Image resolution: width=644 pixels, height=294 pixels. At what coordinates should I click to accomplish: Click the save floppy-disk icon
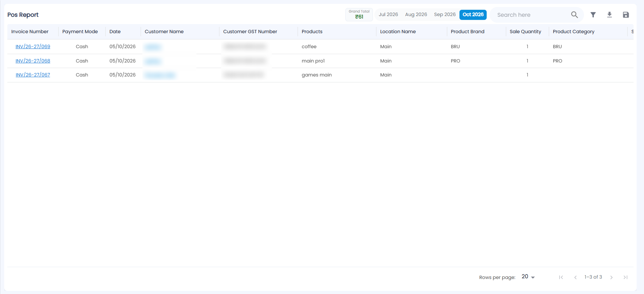click(626, 15)
